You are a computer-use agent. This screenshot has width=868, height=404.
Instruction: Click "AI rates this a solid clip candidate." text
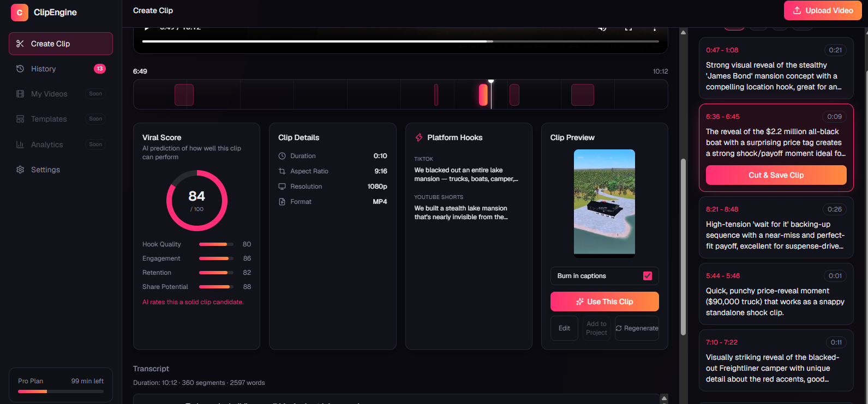[x=193, y=302]
